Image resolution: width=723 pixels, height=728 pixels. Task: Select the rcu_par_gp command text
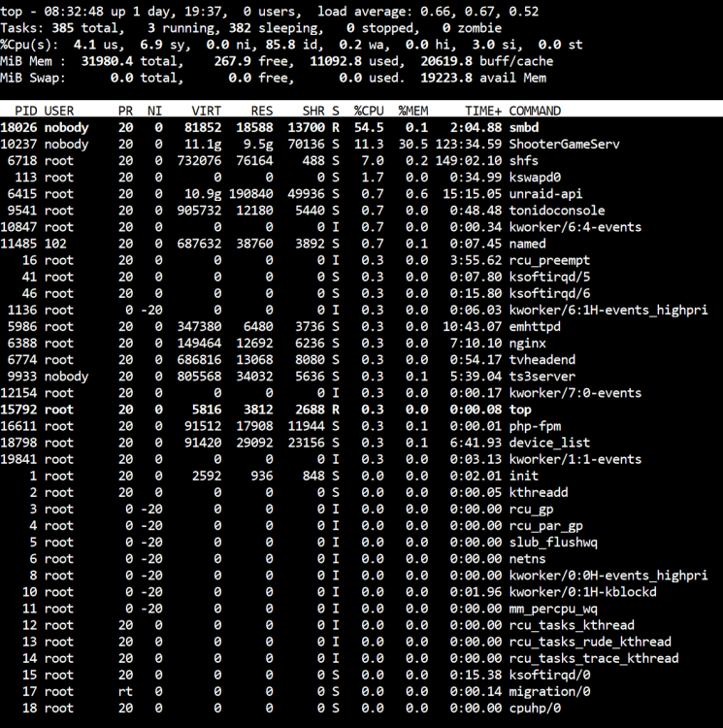[x=545, y=526]
